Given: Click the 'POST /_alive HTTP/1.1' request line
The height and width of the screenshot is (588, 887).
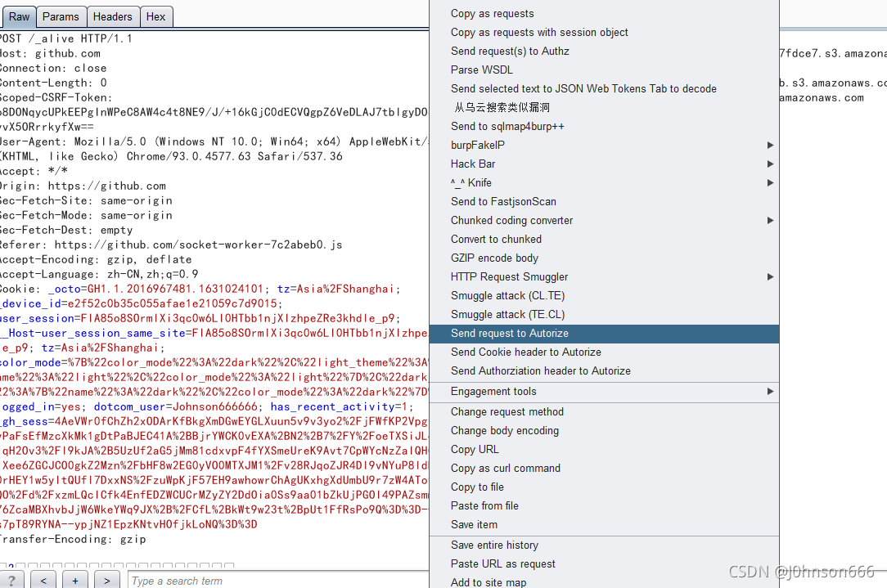Looking at the screenshot, I should (x=65, y=38).
